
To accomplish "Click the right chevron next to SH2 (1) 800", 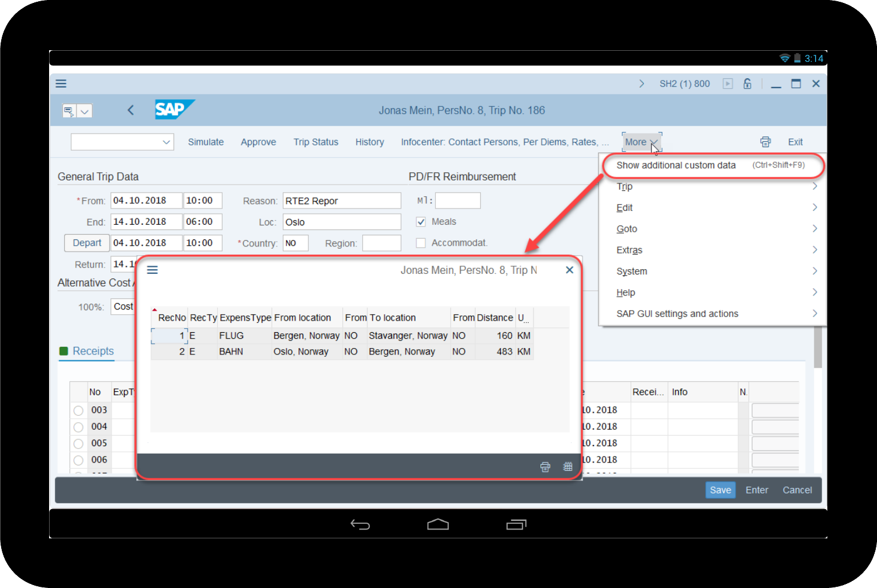I will tap(642, 83).
